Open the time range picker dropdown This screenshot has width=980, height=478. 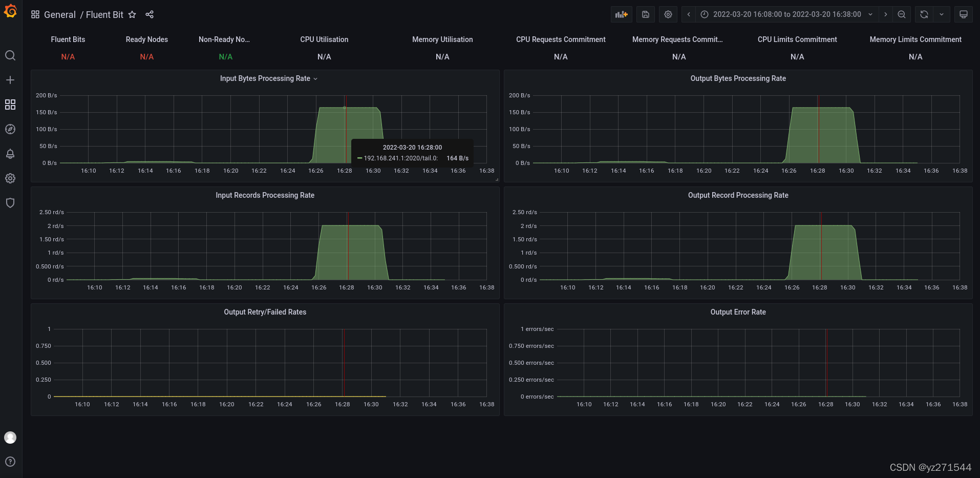pos(787,14)
